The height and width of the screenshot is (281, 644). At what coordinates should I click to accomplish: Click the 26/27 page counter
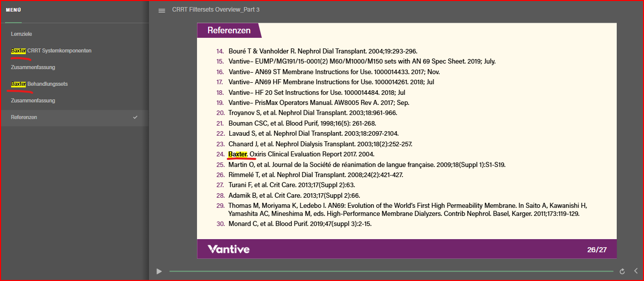point(597,249)
